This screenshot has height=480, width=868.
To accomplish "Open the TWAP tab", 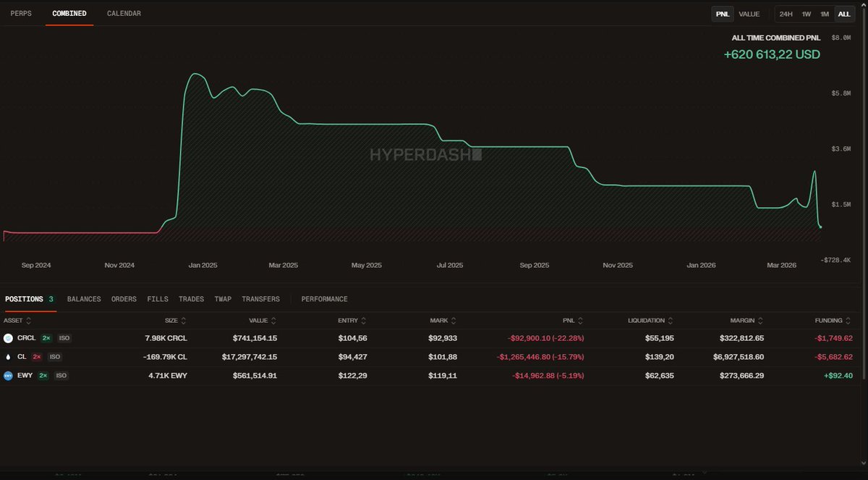I will pos(223,299).
